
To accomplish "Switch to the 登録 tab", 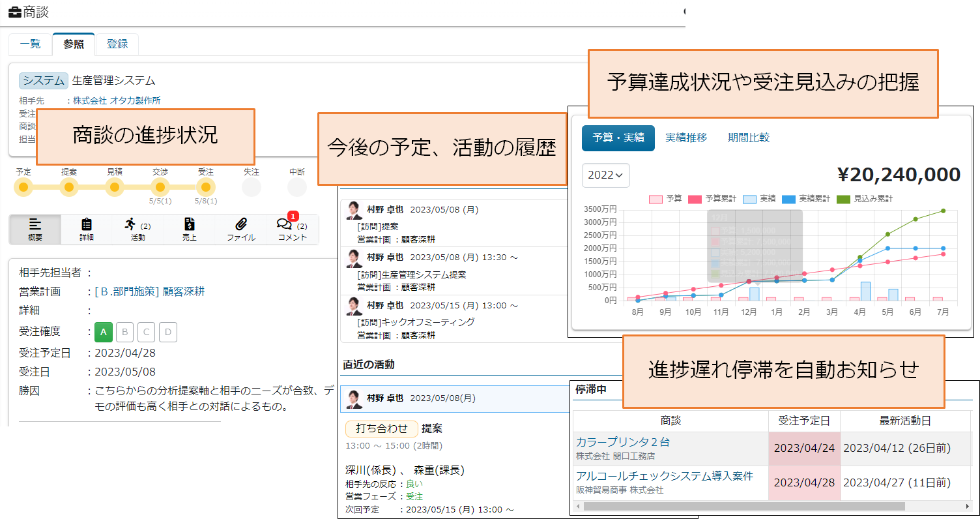I will click(117, 44).
